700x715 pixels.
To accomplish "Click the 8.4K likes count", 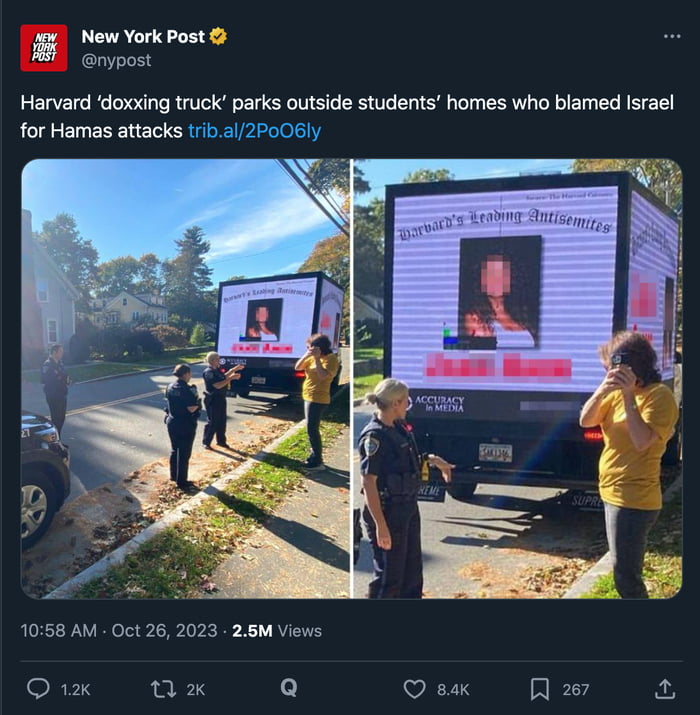I will point(453,689).
